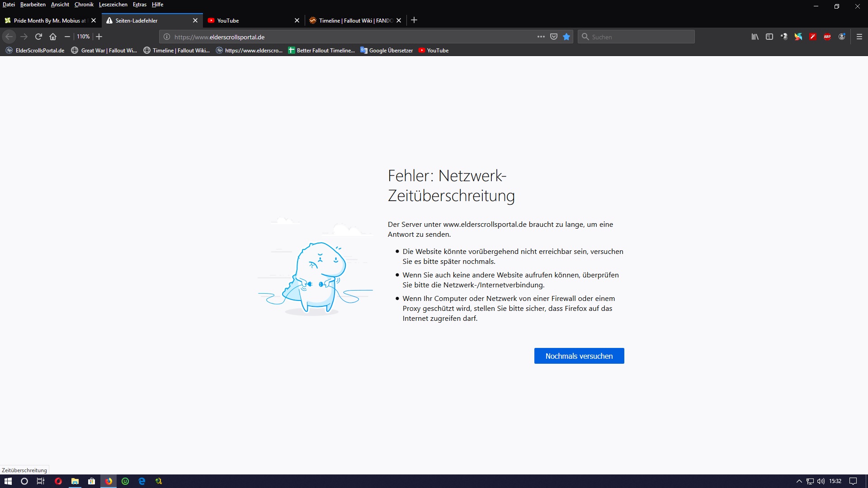Save page to Pocket
This screenshot has height=488, width=868.
click(554, 37)
